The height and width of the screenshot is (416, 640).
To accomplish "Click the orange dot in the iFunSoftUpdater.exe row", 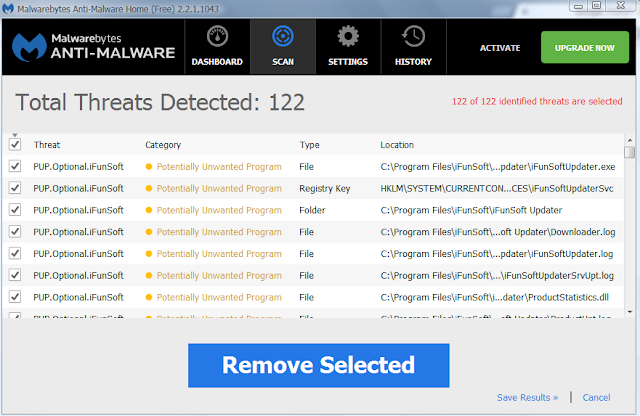I will (x=149, y=167).
